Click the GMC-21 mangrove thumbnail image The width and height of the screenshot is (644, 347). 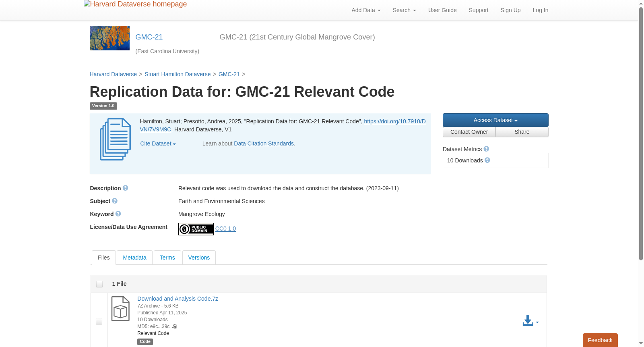click(x=109, y=38)
